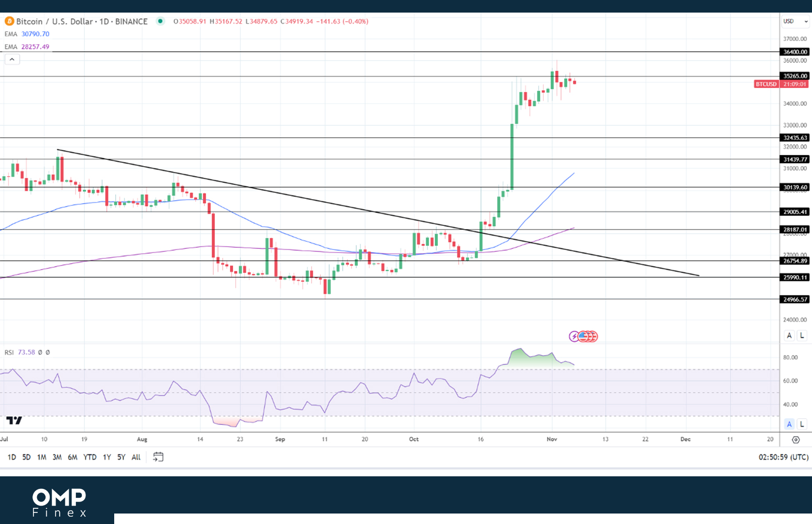Click the 36400.00 price level label
812x524 pixels.
pyautogui.click(x=795, y=52)
